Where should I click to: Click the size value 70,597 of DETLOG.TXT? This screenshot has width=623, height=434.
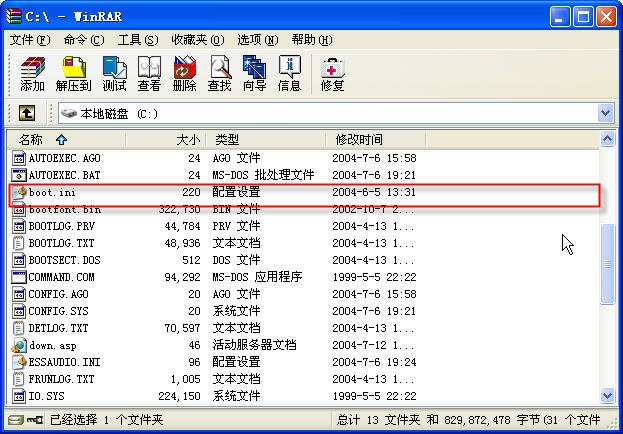[182, 328]
